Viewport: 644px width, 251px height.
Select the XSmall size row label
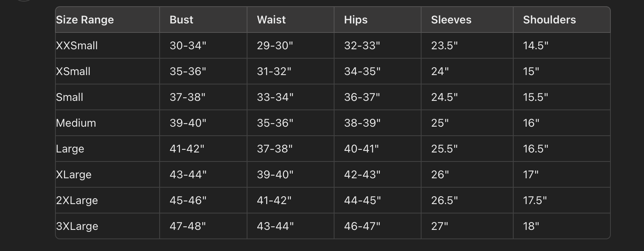coord(73,72)
